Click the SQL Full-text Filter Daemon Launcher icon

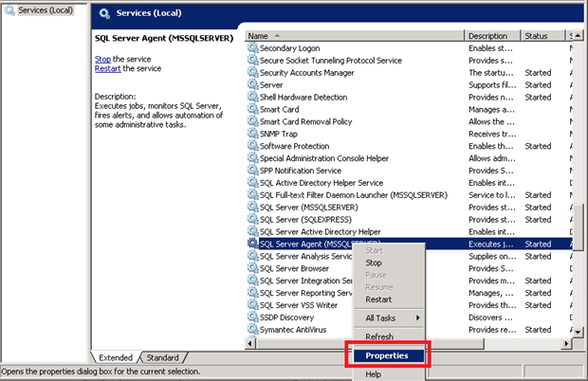coord(253,194)
